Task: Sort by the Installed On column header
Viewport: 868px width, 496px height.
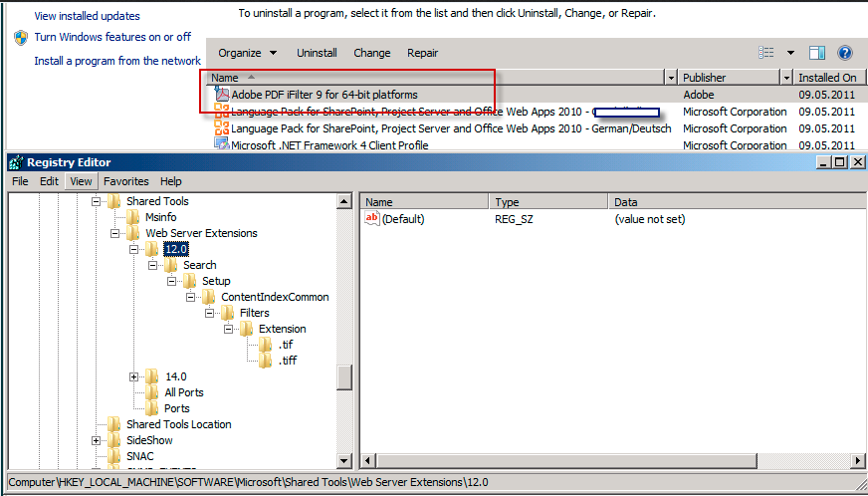Action: pyautogui.click(x=830, y=78)
